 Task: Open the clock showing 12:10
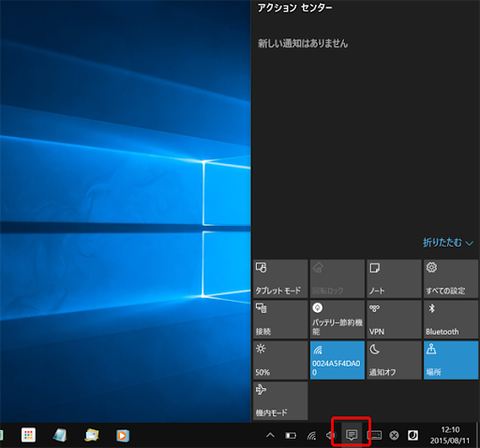click(x=450, y=435)
